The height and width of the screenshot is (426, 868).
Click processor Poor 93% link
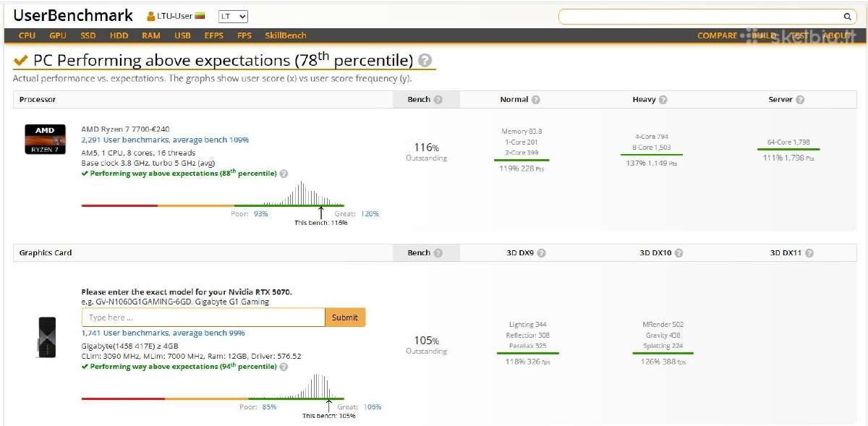[261, 214]
